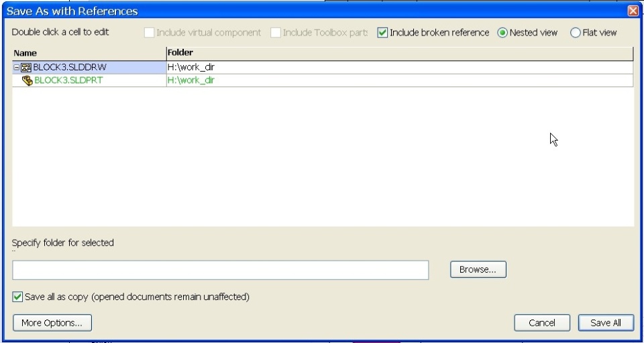Select the Nested view radio button
The height and width of the screenshot is (343, 644).
[502, 33]
